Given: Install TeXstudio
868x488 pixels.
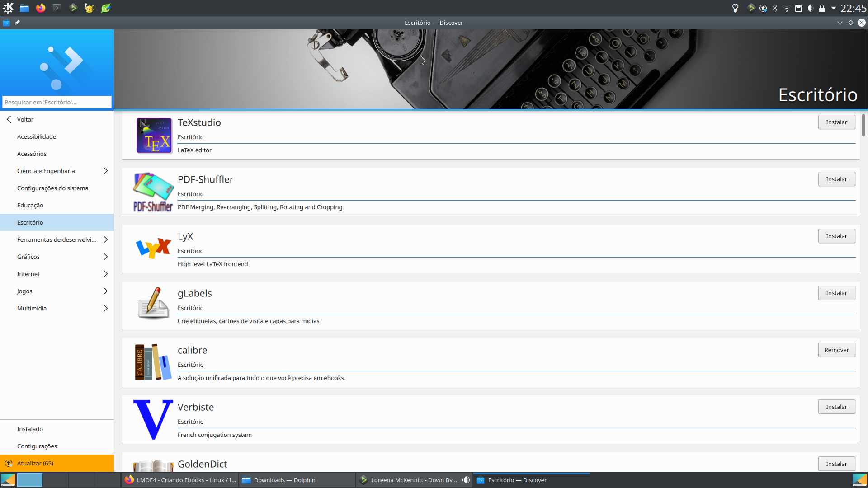Looking at the screenshot, I should 836,122.
